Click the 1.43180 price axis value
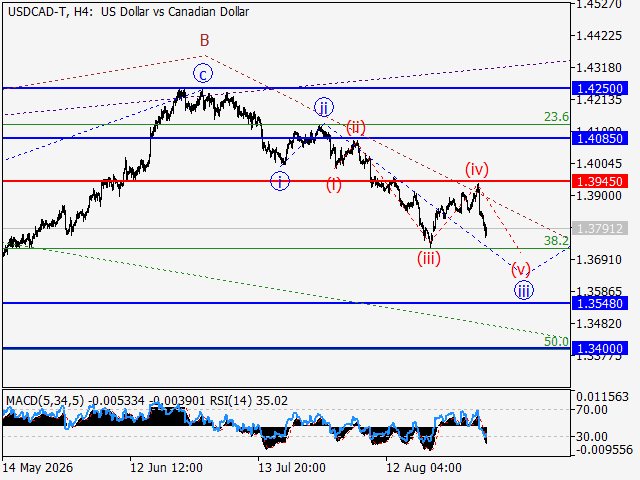Viewport: 640px width, 480px height. [x=599, y=68]
